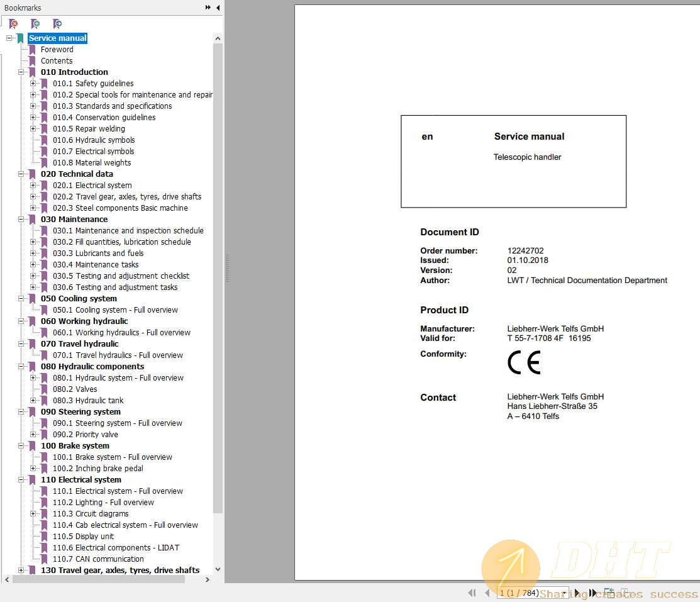Expand the 010.1 Safety guidelines node
The width and height of the screenshot is (700, 602).
pos(33,84)
